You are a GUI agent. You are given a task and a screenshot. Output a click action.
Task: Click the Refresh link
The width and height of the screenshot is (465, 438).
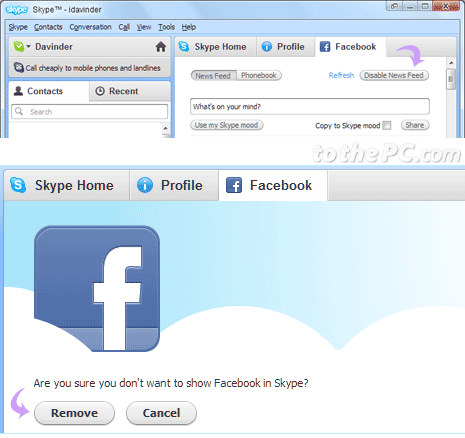341,75
